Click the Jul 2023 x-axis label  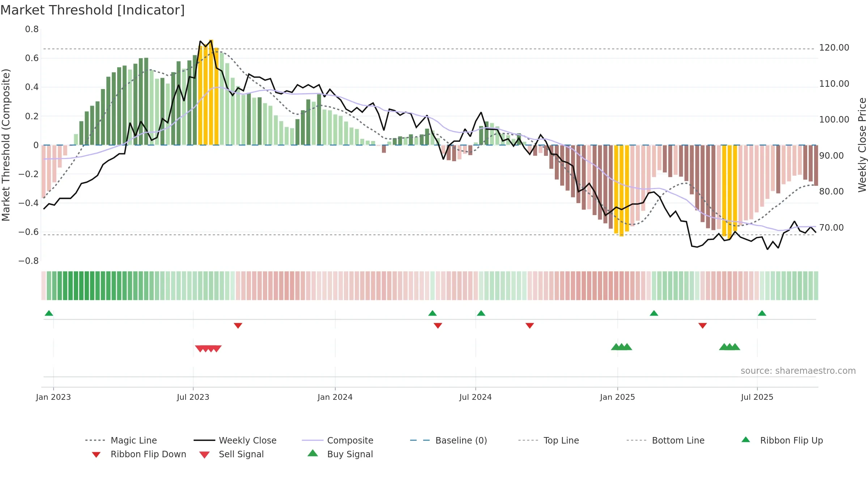click(193, 397)
